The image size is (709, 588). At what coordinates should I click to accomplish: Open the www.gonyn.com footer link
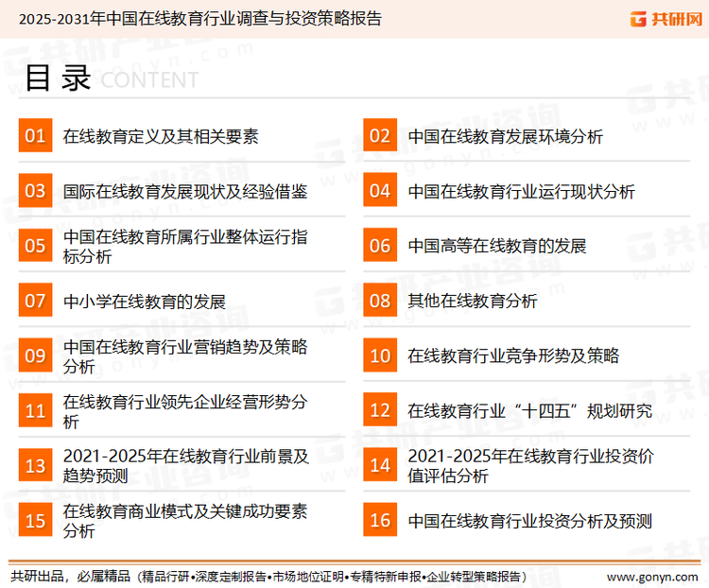coord(652,577)
